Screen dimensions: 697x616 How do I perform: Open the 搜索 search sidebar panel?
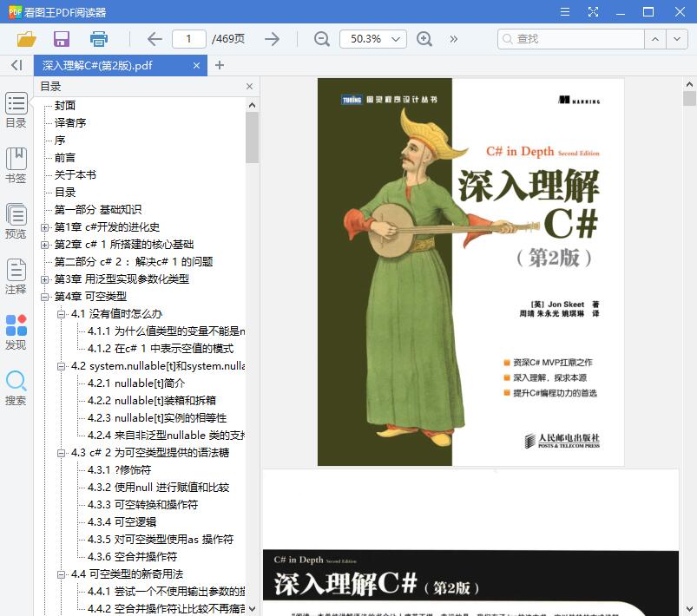[16, 388]
